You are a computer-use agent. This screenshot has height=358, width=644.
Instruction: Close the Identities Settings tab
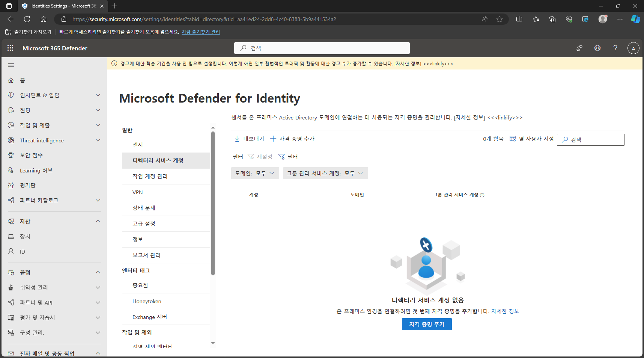tap(102, 6)
